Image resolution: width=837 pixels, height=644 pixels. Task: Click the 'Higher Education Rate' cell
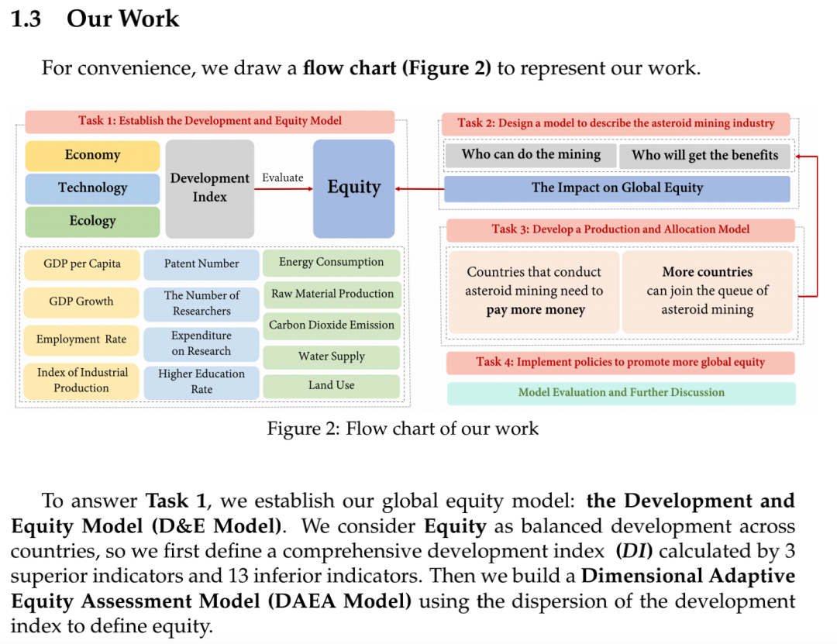pyautogui.click(x=201, y=382)
